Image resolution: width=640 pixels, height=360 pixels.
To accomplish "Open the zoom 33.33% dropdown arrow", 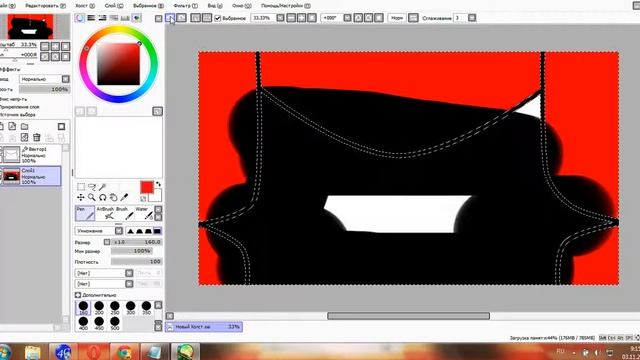I will click(280, 18).
